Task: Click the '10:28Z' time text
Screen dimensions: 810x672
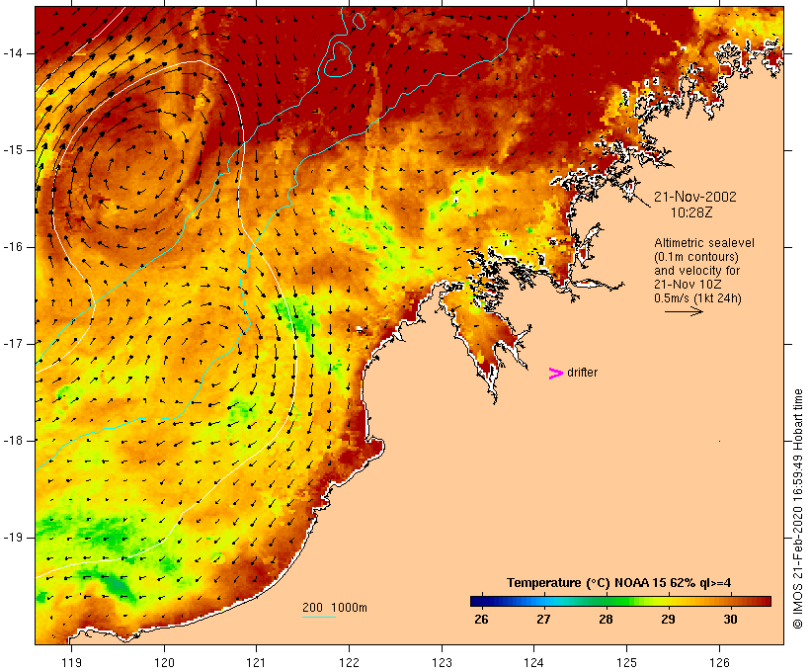Action: pyautogui.click(x=691, y=212)
